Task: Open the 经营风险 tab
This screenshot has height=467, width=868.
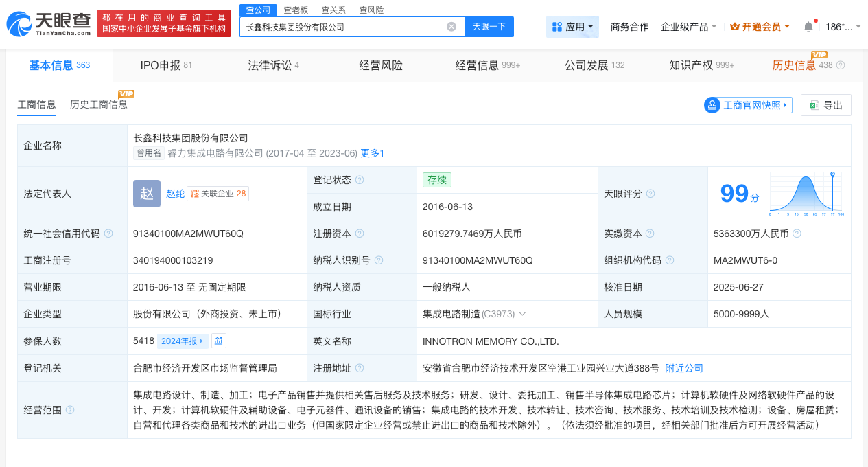Action: click(381, 65)
